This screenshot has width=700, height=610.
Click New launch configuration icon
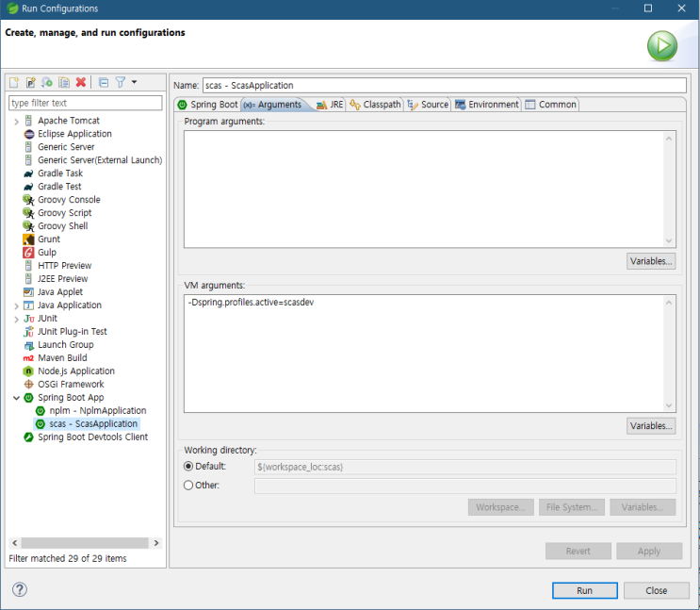(x=14, y=82)
